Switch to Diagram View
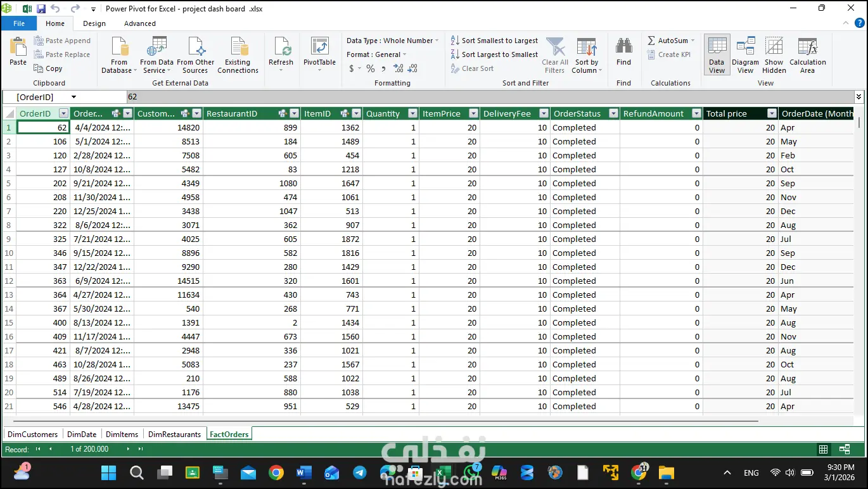 (745, 49)
